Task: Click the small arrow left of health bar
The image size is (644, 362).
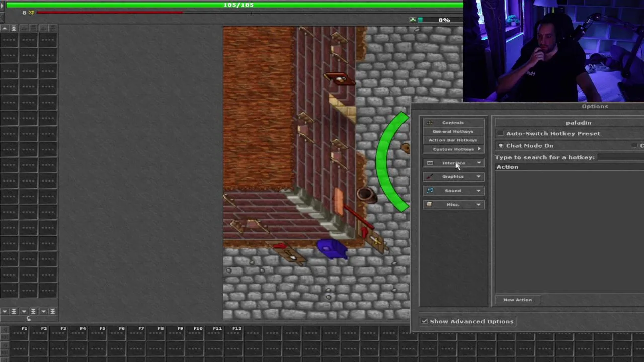Action: click(x=2, y=5)
